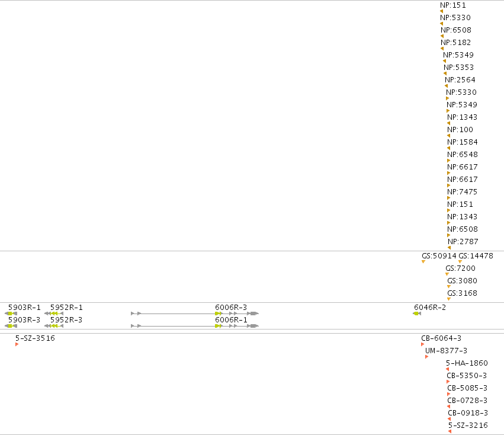Click the NP:5353 feature label
Viewport: 504px width, 435px height.
pos(458,67)
